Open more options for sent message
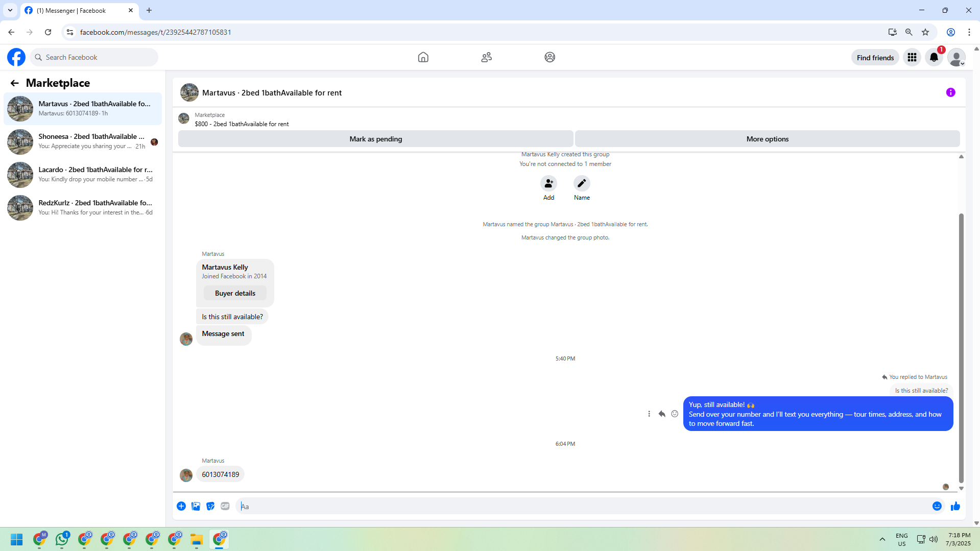980x551 pixels. [x=649, y=414]
